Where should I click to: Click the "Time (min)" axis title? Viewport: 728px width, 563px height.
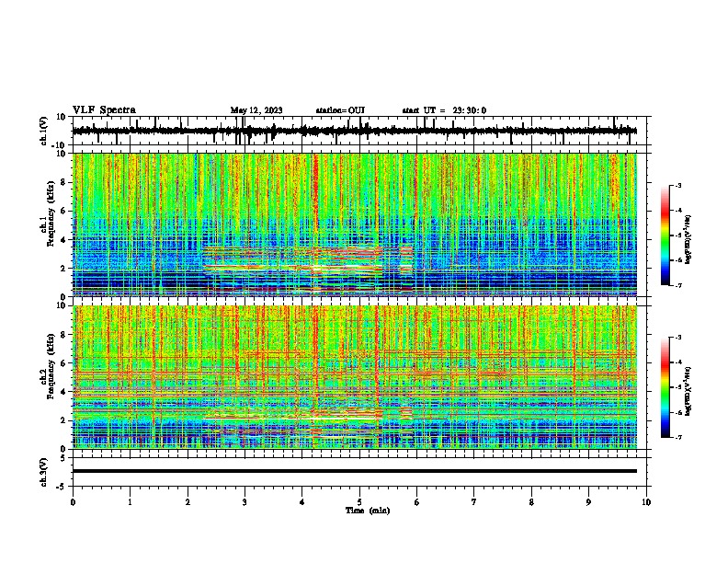pyautogui.click(x=368, y=511)
